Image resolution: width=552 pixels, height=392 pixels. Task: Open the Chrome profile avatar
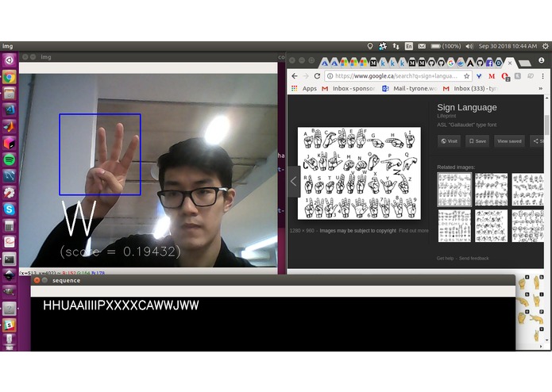point(542,60)
